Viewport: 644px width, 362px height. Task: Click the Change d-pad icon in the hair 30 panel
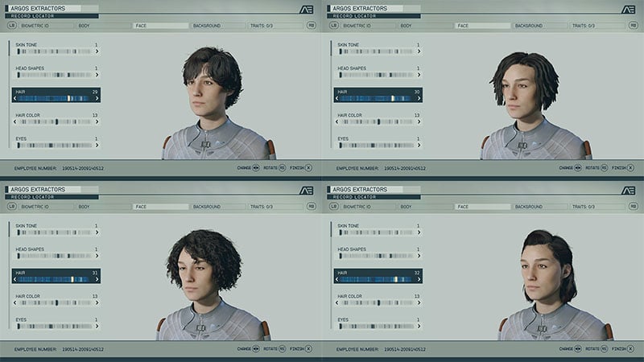tap(578, 168)
